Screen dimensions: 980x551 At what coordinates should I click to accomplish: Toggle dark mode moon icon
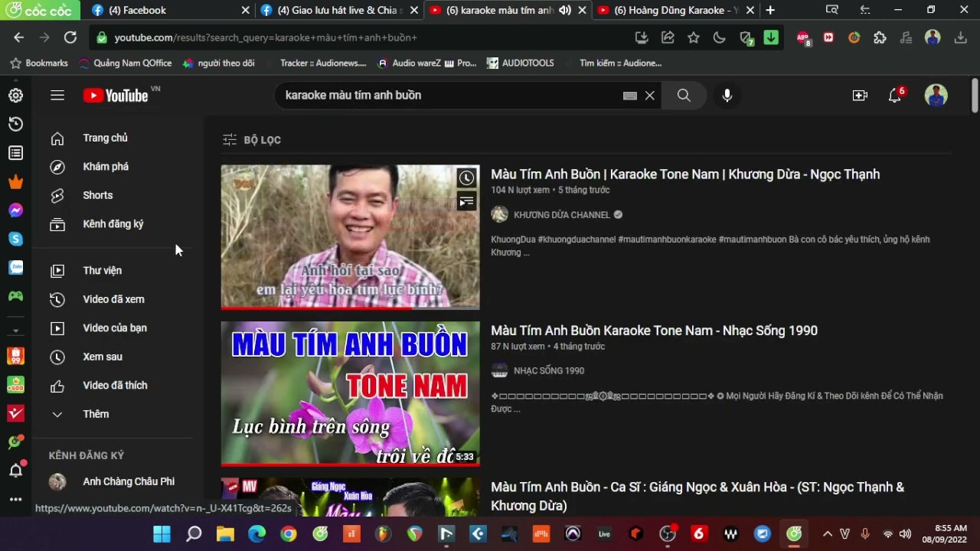click(x=719, y=37)
